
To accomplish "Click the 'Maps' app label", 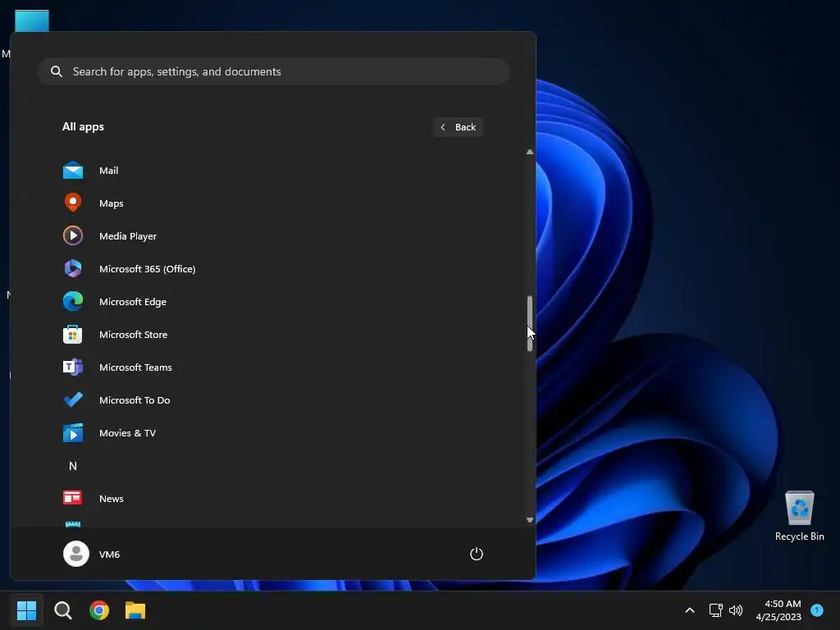I will click(112, 203).
